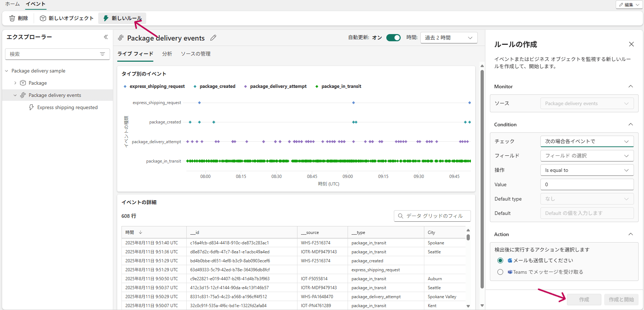Close the ルールの作成 panel
Image resolution: width=644 pixels, height=310 pixels.
tap(631, 44)
